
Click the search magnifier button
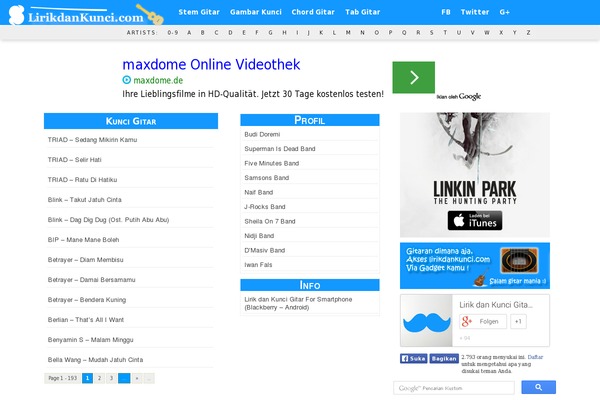coord(538,387)
